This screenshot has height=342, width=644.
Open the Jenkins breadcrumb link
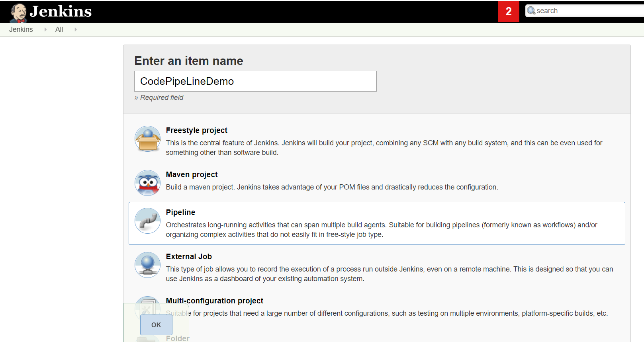tap(21, 29)
